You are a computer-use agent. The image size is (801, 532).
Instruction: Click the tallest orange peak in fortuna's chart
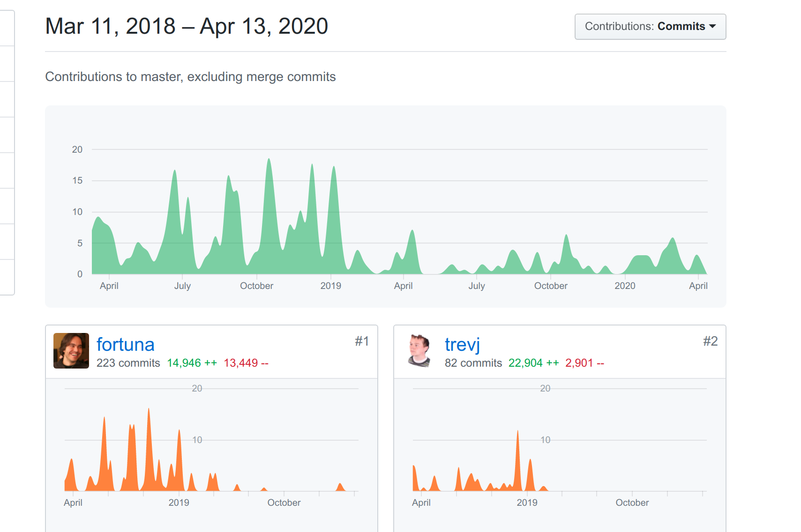point(149,412)
